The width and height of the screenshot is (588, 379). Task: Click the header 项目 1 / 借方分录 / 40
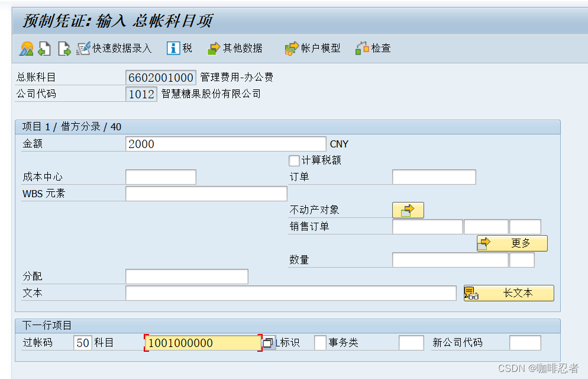coord(72,127)
